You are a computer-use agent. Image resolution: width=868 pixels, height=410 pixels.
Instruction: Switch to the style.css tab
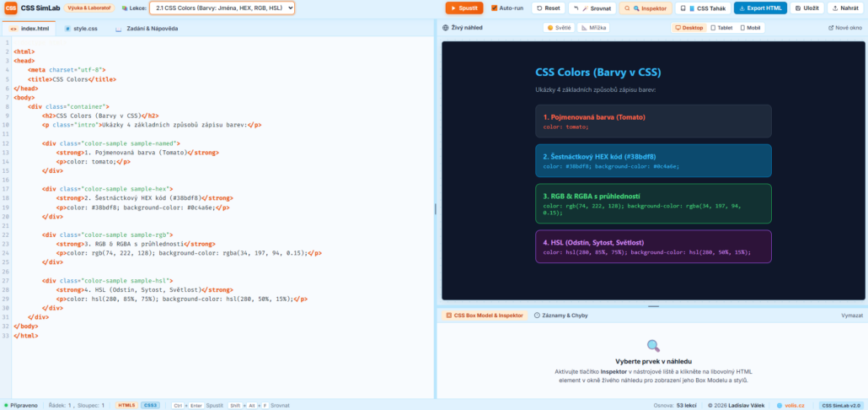pos(81,28)
